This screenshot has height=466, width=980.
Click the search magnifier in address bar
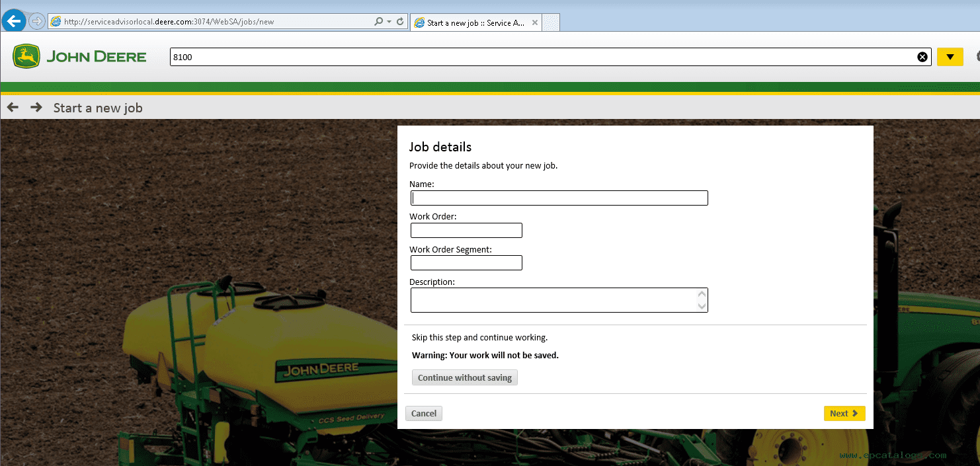[378, 22]
